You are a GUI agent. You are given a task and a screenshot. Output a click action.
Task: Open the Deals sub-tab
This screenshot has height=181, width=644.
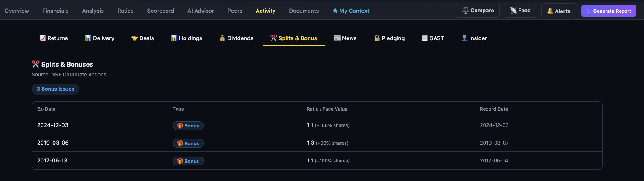coord(143,38)
